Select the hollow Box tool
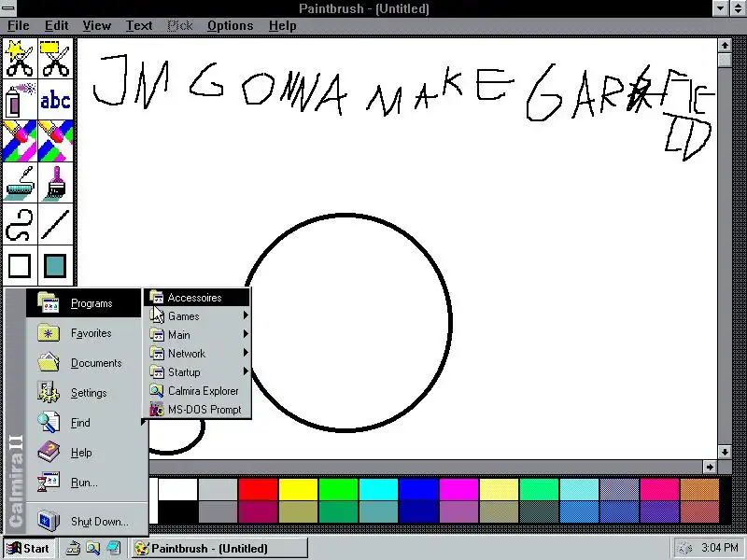The width and height of the screenshot is (747, 560). pos(20,266)
